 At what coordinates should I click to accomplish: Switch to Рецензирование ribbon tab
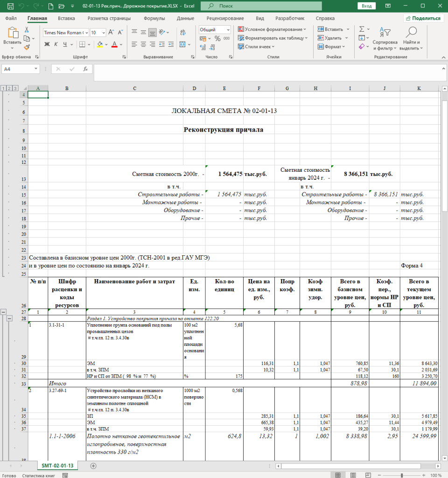[x=225, y=18]
